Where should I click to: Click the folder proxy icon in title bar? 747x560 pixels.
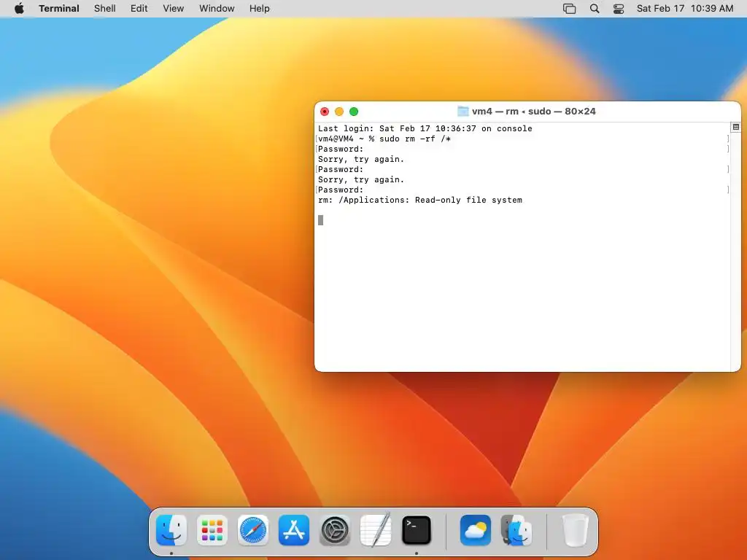(x=463, y=112)
